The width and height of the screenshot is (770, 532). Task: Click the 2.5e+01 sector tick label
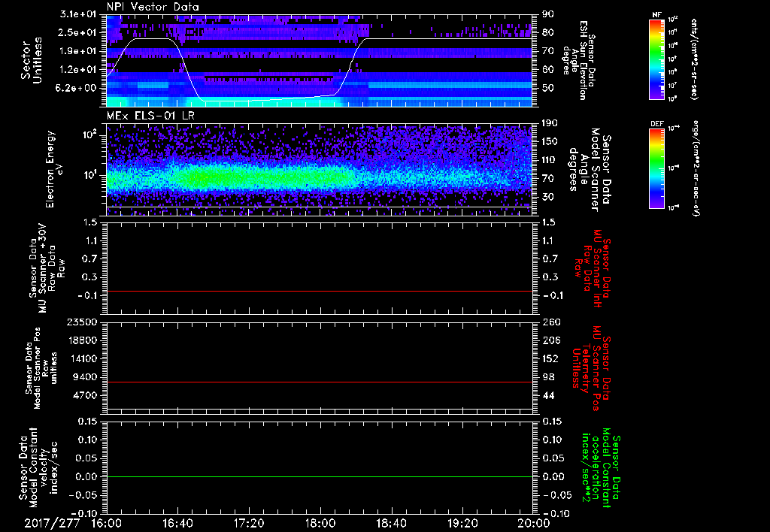pos(79,32)
